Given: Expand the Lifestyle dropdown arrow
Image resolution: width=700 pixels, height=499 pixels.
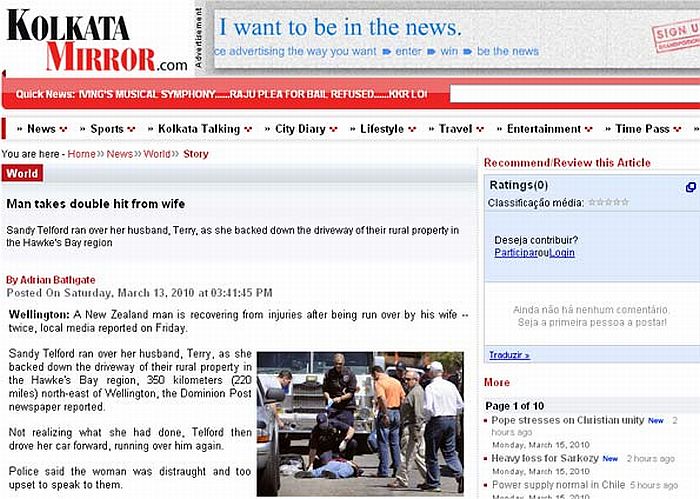Looking at the screenshot, I should [412, 129].
